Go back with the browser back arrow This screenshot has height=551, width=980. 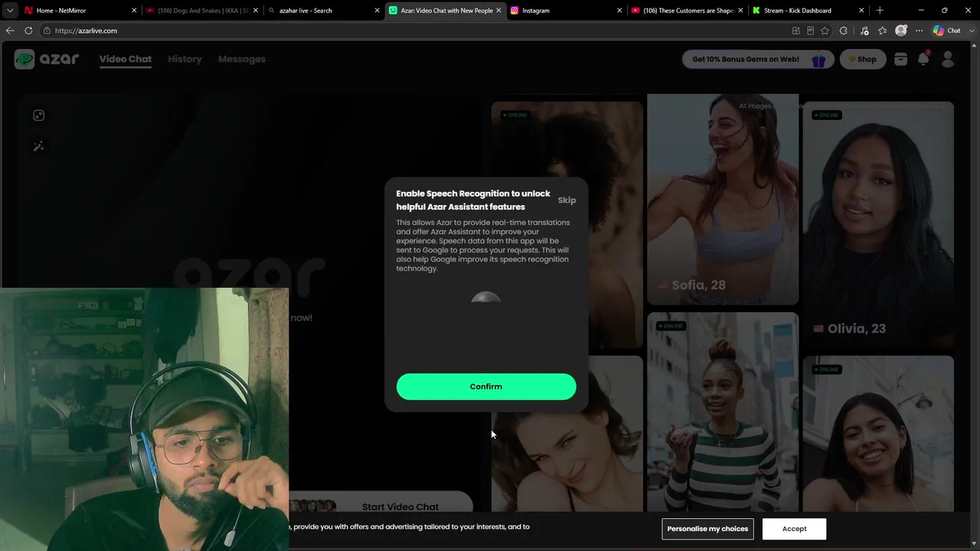10,31
